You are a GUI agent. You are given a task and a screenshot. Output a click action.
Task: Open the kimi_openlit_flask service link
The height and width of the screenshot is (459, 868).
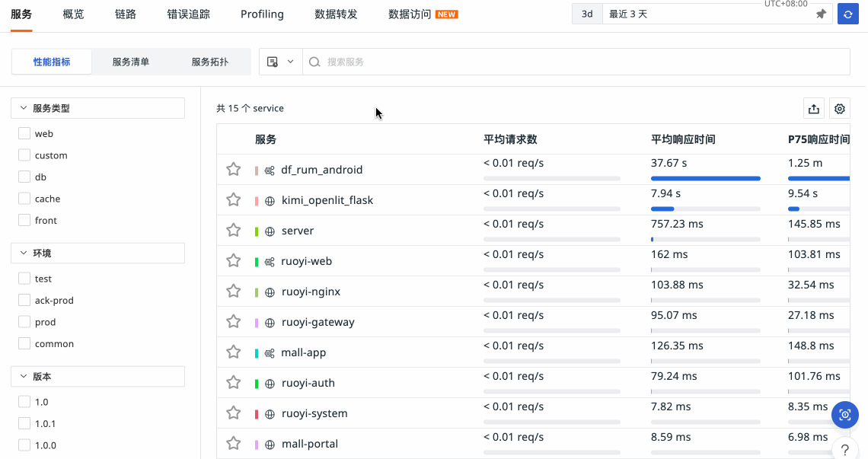[x=327, y=200]
